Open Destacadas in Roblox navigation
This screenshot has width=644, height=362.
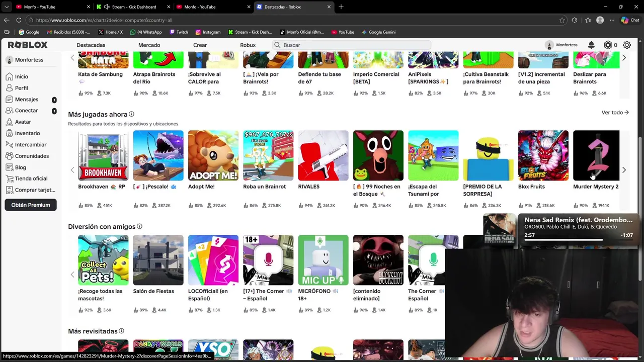pos(91,45)
